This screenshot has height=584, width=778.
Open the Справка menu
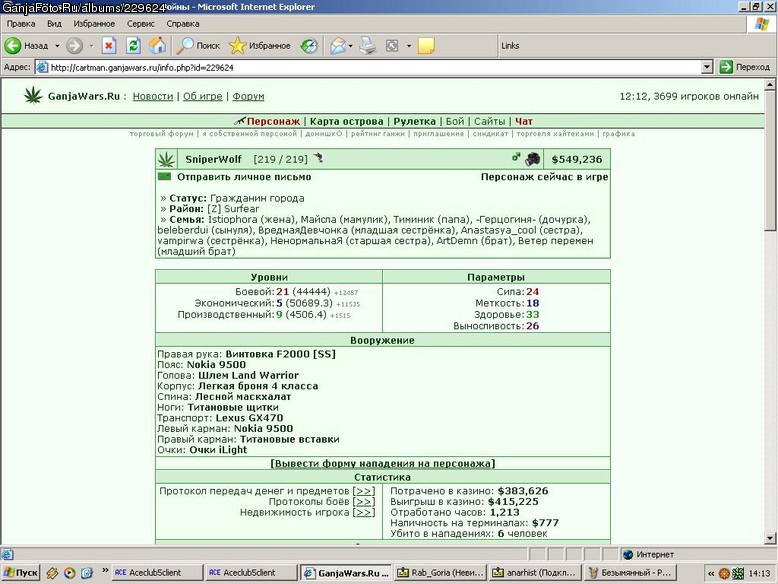183,24
